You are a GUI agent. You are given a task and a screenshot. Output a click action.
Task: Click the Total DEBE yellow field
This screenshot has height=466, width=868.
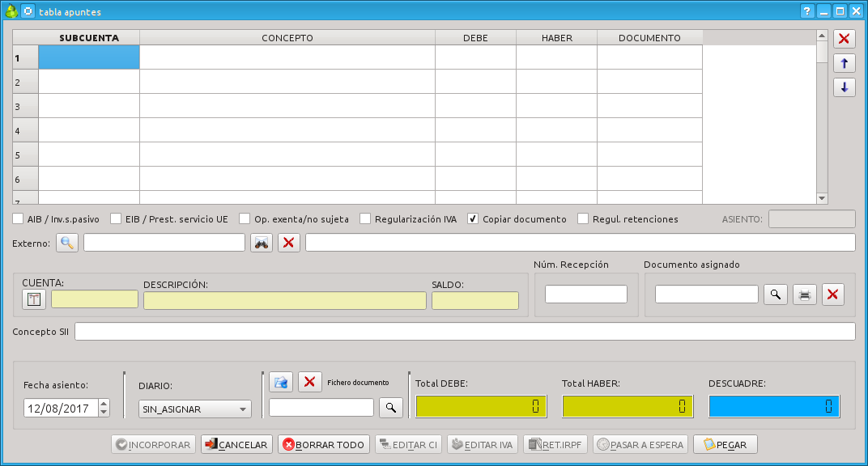(x=481, y=406)
